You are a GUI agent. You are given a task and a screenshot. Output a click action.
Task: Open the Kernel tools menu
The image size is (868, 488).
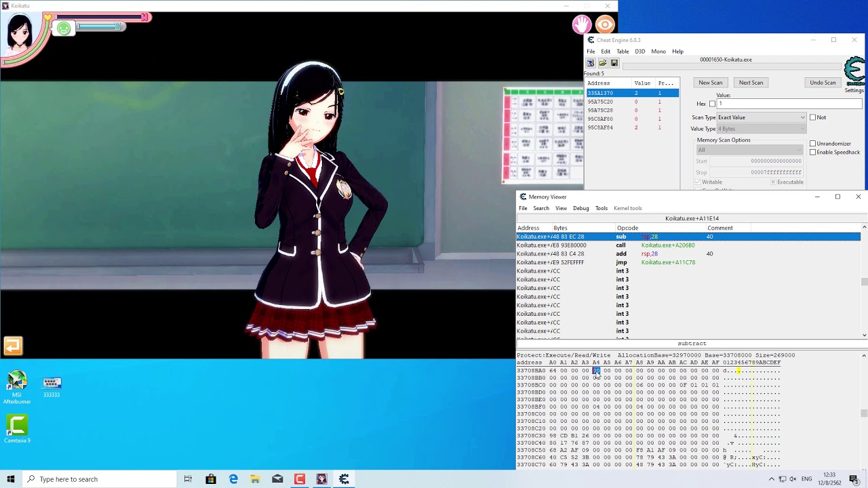(x=627, y=208)
